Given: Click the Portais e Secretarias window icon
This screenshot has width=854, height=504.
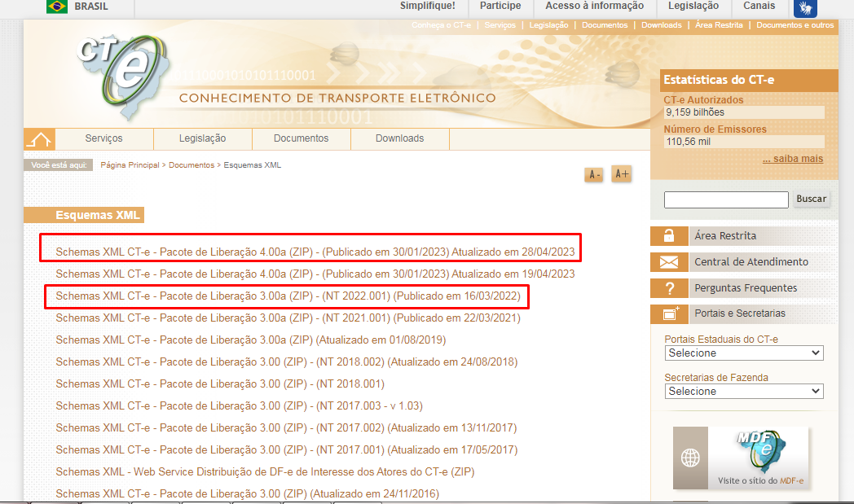Looking at the screenshot, I should coord(669,314).
